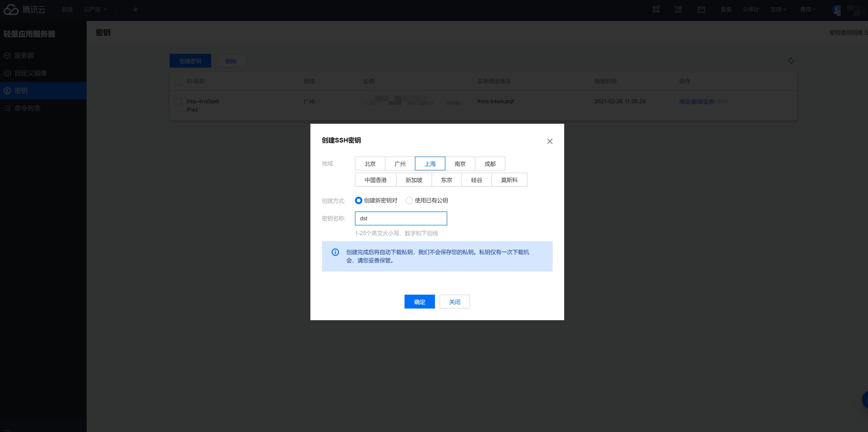Screen dimensions: 868x432
Task: Click the 服务器 sidebar cube icon
Action: coord(7,55)
